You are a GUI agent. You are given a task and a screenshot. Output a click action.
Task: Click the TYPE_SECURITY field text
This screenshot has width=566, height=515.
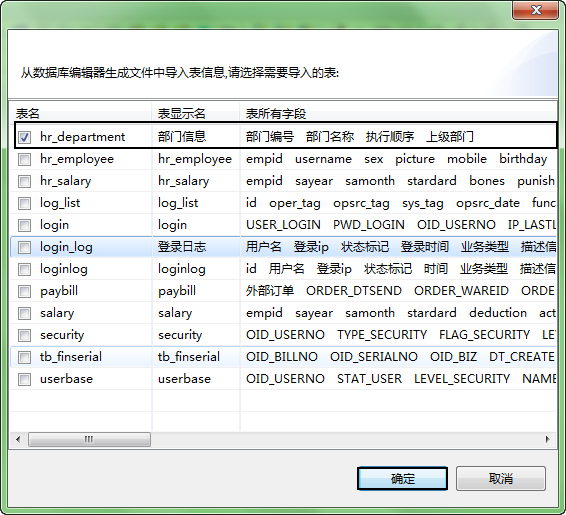[x=382, y=335]
